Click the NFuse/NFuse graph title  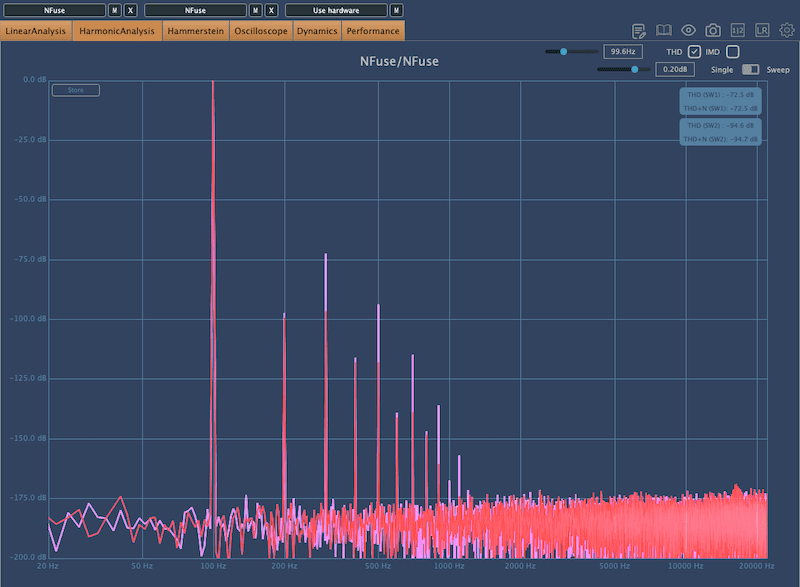pos(399,62)
